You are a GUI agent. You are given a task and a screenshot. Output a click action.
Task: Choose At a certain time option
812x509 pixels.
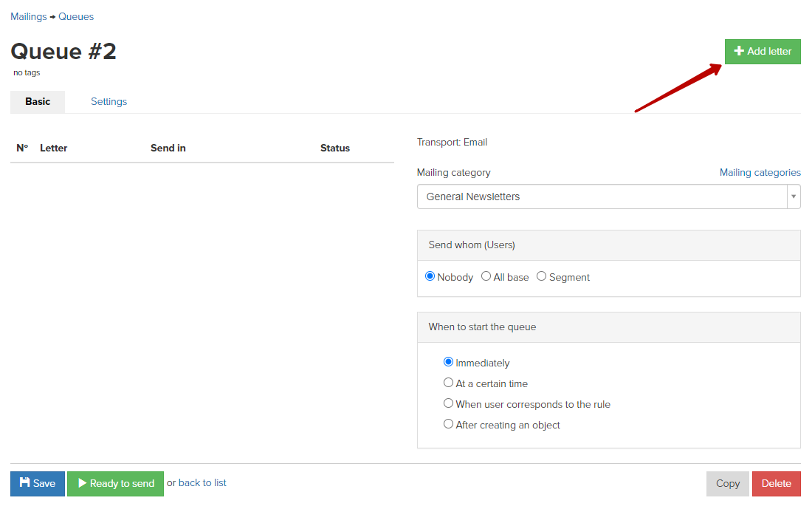tap(449, 383)
